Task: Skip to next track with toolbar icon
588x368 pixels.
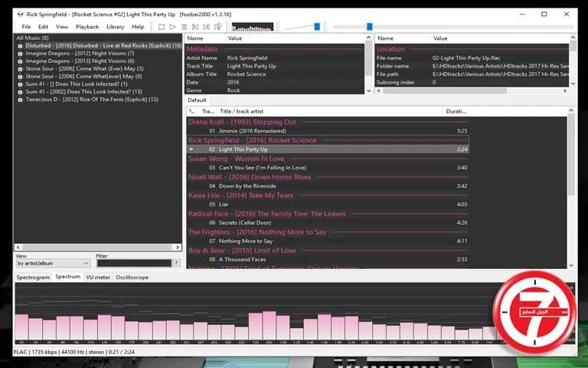Action: (206, 27)
